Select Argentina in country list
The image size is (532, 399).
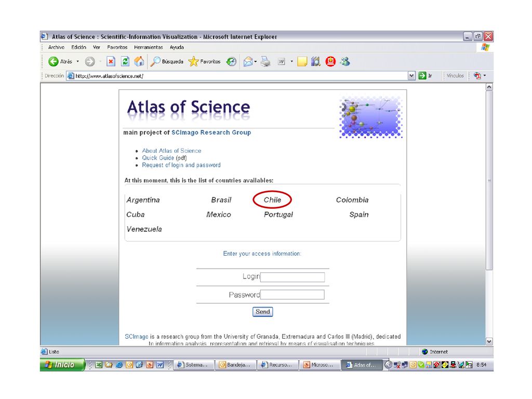143,200
